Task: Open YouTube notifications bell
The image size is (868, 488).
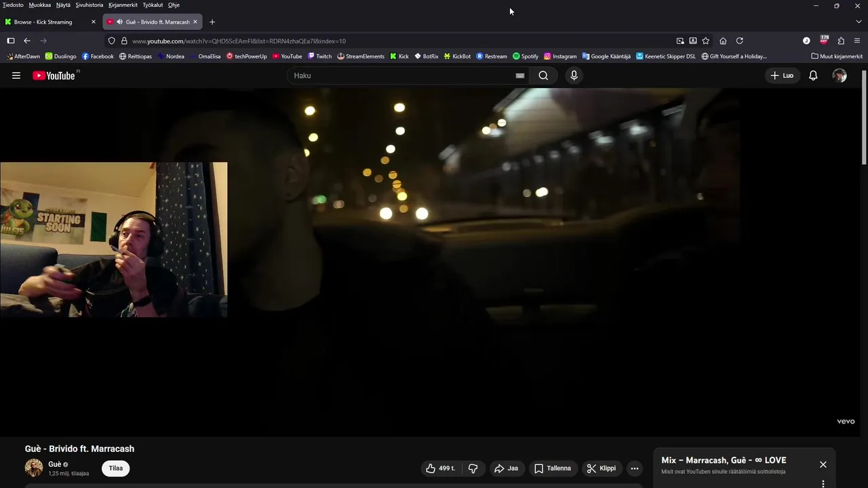Action: point(813,75)
